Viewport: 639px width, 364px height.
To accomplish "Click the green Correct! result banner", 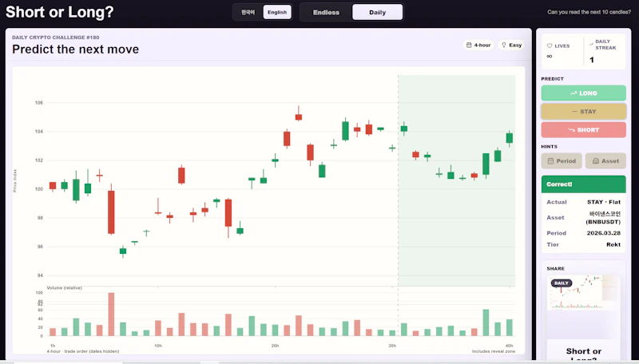I will click(583, 184).
